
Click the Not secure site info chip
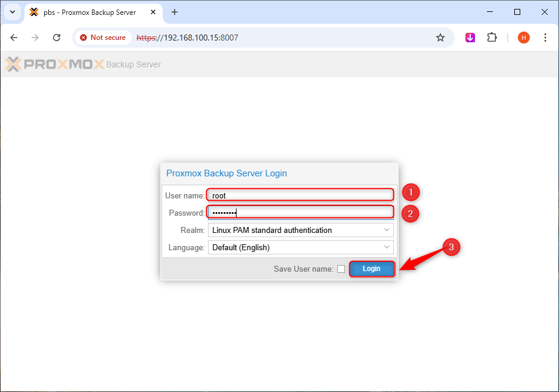(x=103, y=38)
